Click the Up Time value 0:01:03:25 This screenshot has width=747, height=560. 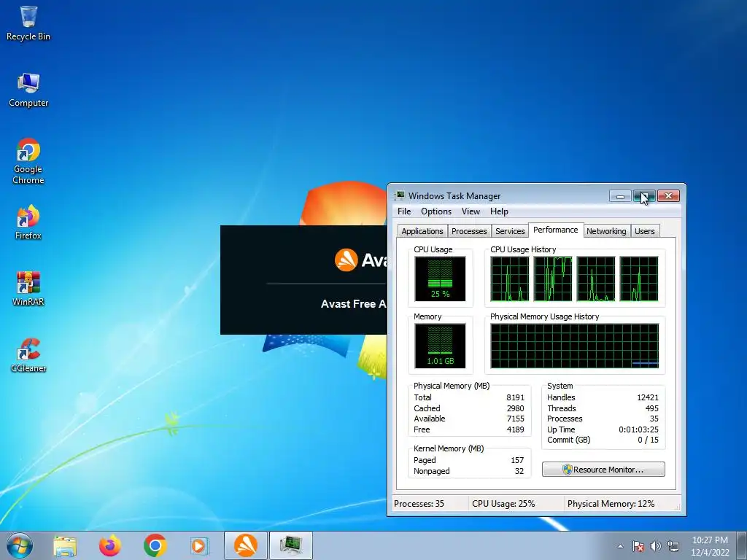(638, 429)
